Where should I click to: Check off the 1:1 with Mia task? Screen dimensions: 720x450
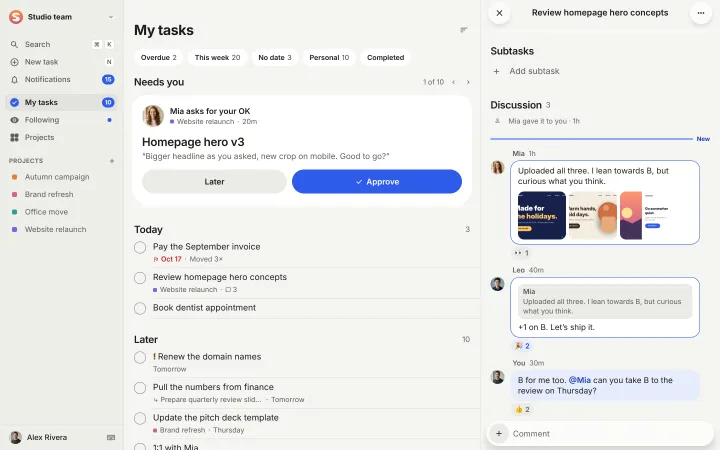[x=140, y=447]
